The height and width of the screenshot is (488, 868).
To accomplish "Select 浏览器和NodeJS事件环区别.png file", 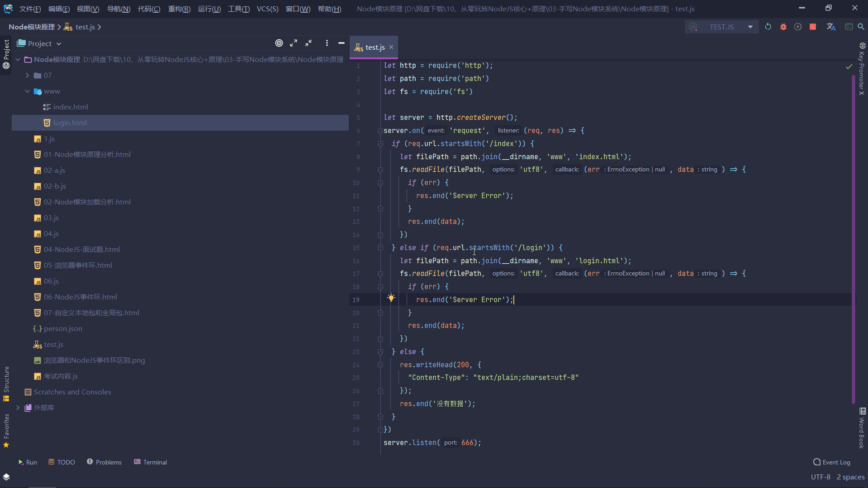I will pos(94,360).
